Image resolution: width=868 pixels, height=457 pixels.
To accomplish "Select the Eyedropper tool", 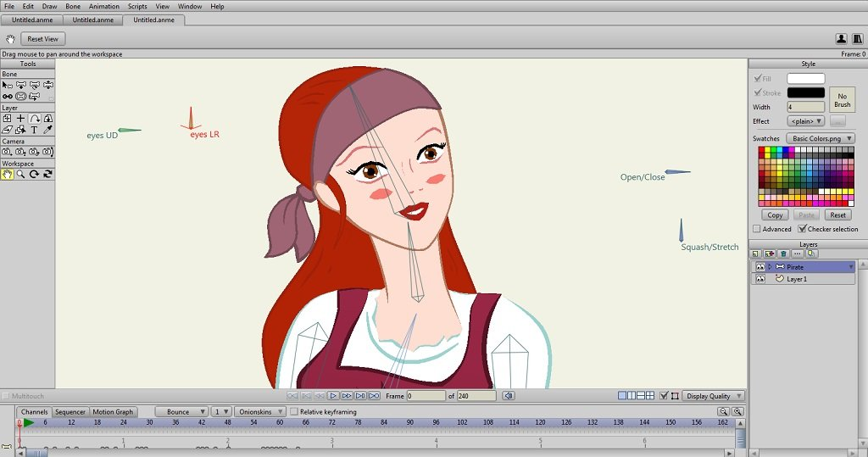I will [x=48, y=130].
